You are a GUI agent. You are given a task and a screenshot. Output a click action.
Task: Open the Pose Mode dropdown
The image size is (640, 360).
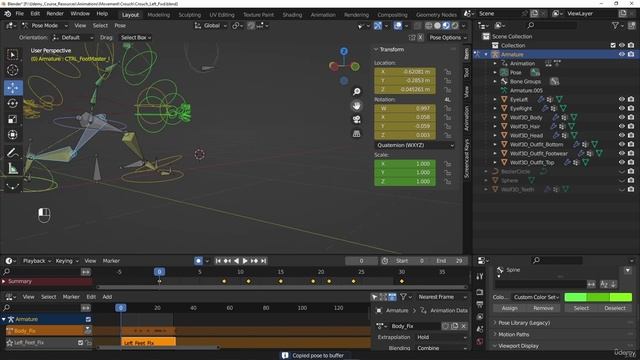45,26
